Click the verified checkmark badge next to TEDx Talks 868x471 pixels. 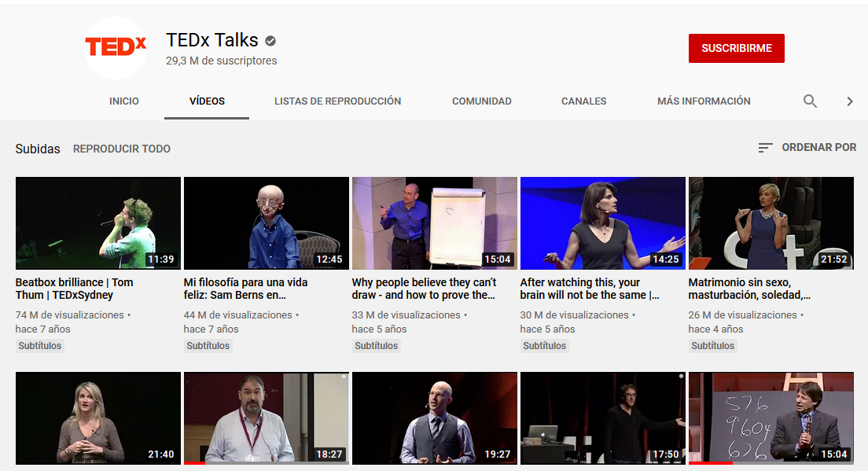tap(270, 40)
